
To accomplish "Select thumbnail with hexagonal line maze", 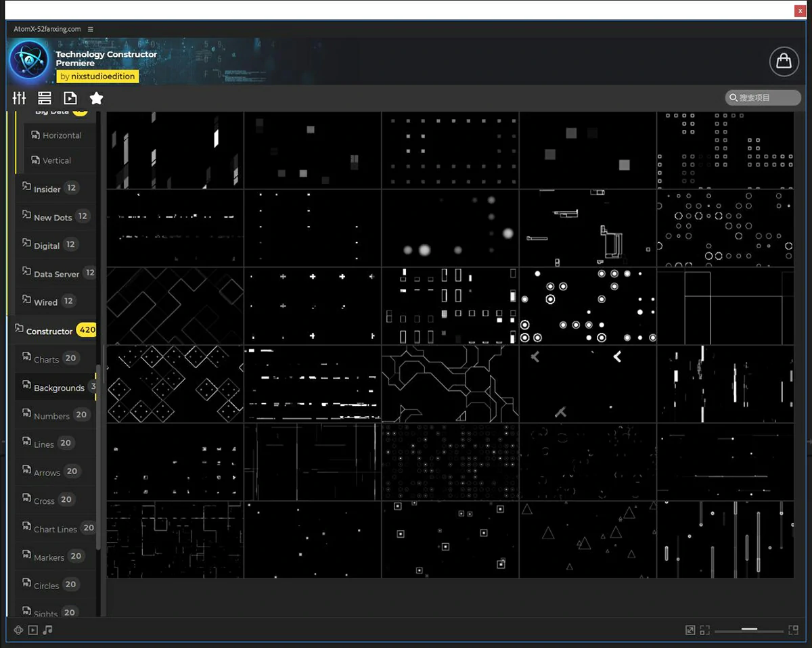I will [450, 384].
